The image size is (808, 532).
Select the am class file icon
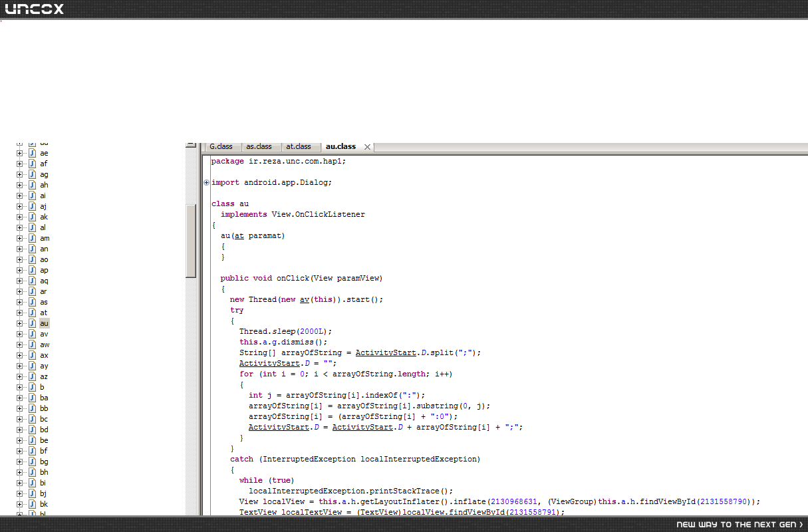coord(31,238)
